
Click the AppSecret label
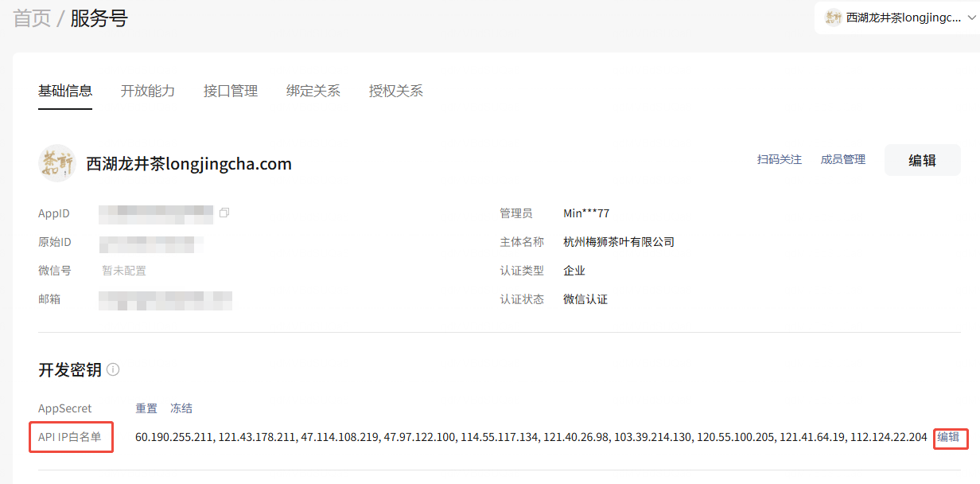(x=65, y=408)
